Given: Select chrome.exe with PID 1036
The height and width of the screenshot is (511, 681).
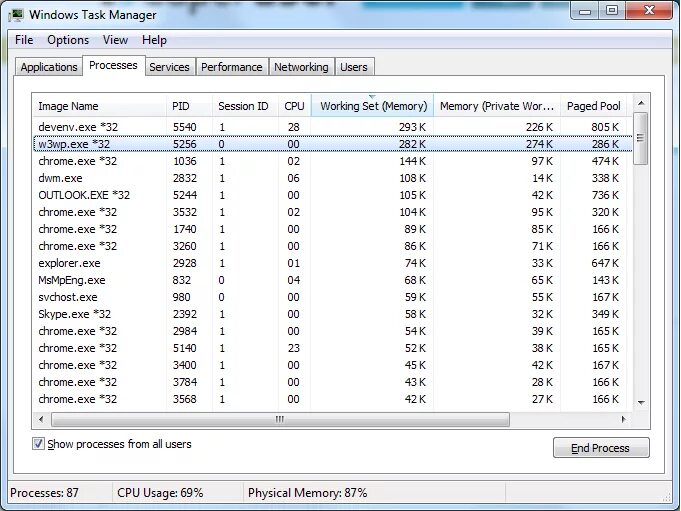Looking at the screenshot, I should 333,161.
